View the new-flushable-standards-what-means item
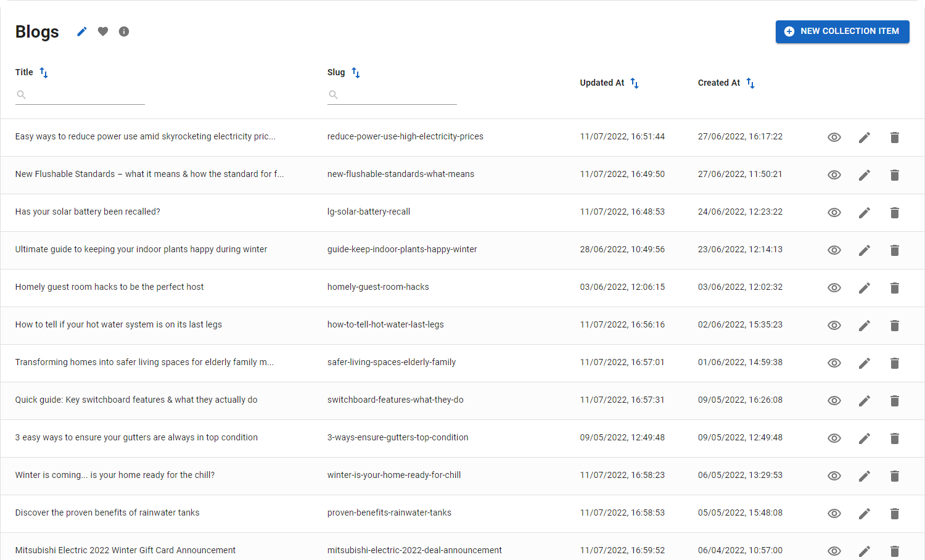The height and width of the screenshot is (560, 925). 834,175
